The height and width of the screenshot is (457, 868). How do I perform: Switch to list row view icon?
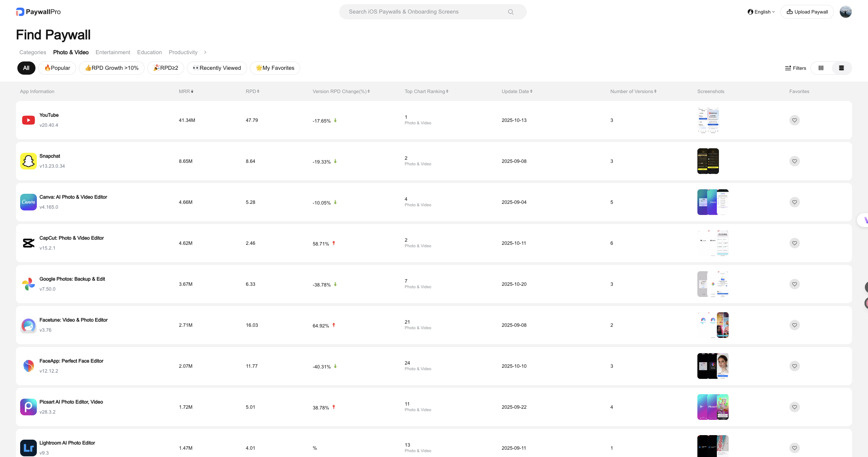point(841,68)
